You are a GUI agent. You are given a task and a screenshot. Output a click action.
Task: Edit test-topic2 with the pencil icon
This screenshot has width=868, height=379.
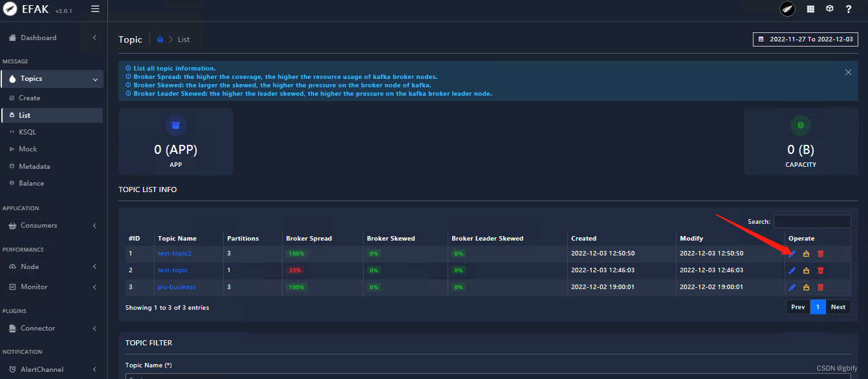(792, 254)
